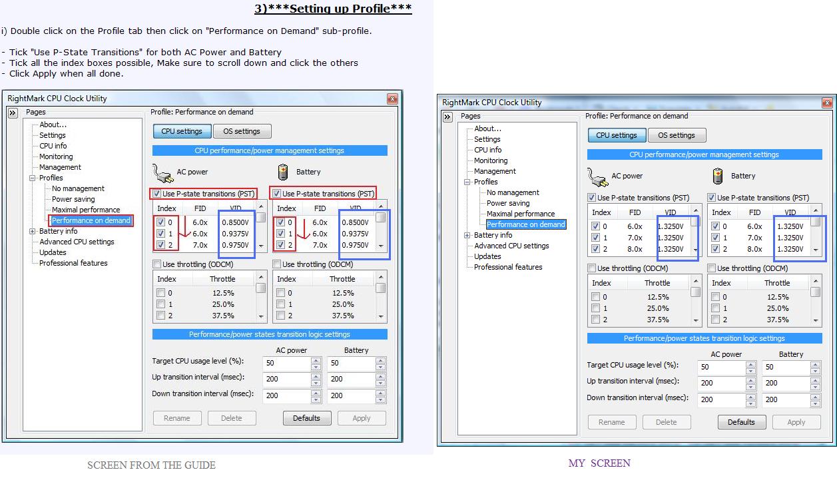Uncheck AC power index 0 at 0.8500V in guide window
This screenshot has width=837, height=504.
(160, 222)
